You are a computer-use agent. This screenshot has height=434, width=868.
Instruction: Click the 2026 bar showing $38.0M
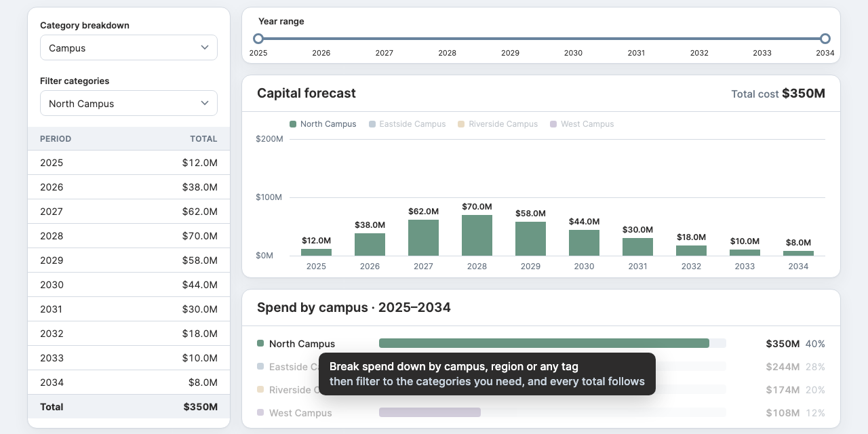click(370, 244)
